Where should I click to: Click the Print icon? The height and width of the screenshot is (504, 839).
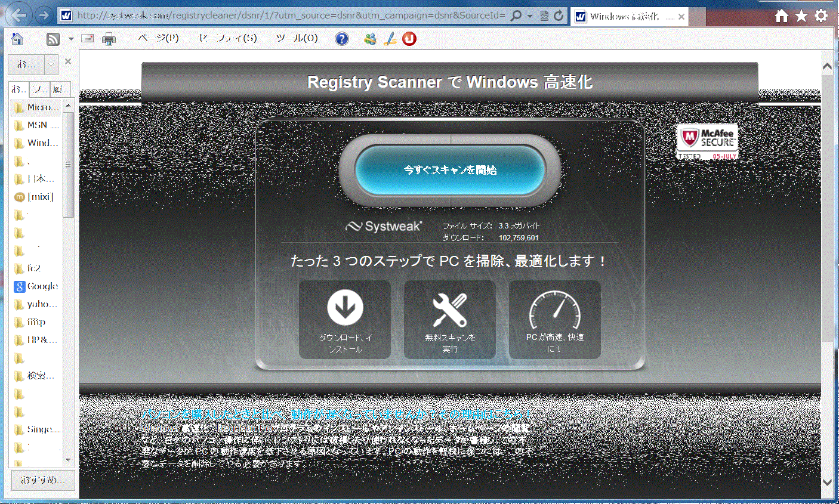109,39
